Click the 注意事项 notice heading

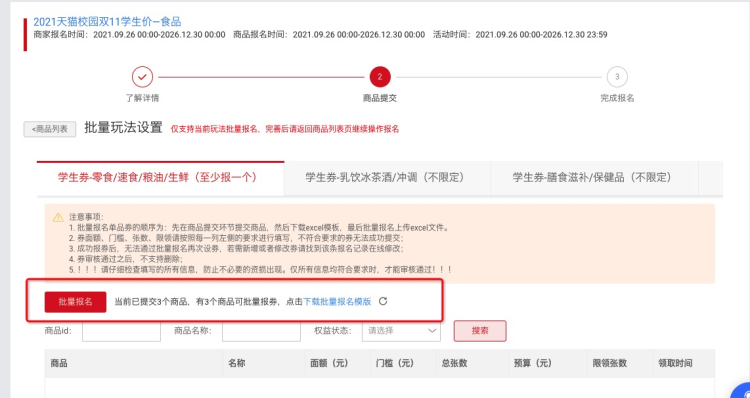[86, 217]
